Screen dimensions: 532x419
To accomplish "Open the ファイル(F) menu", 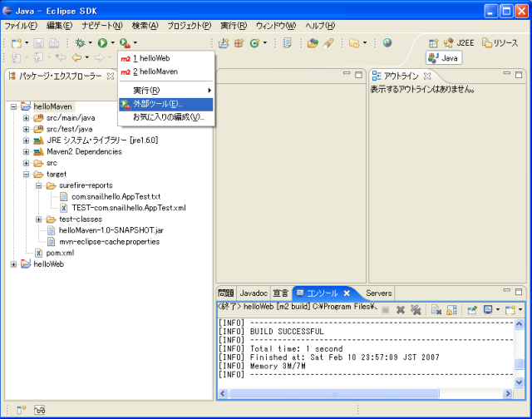I will 21,26.
